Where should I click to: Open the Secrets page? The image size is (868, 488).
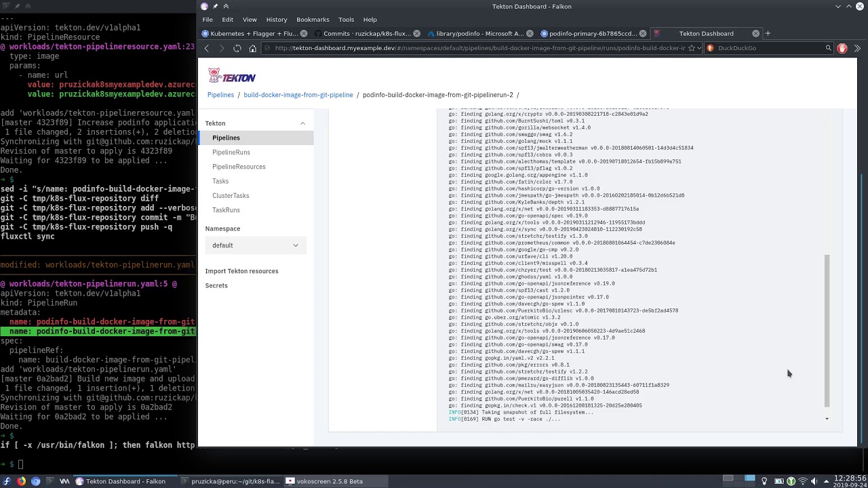pyautogui.click(x=216, y=285)
